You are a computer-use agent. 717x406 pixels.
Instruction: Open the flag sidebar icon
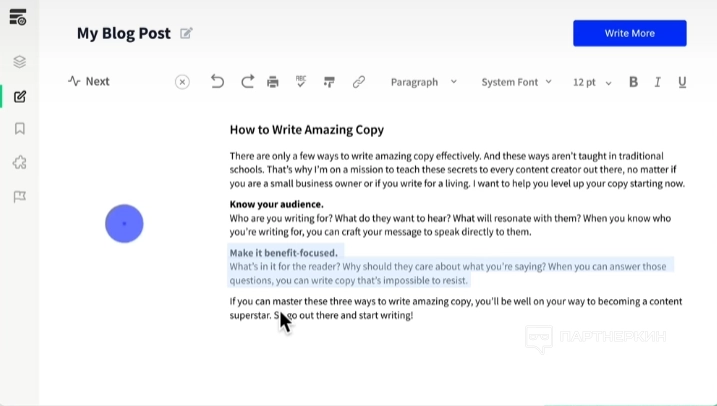pyautogui.click(x=20, y=197)
